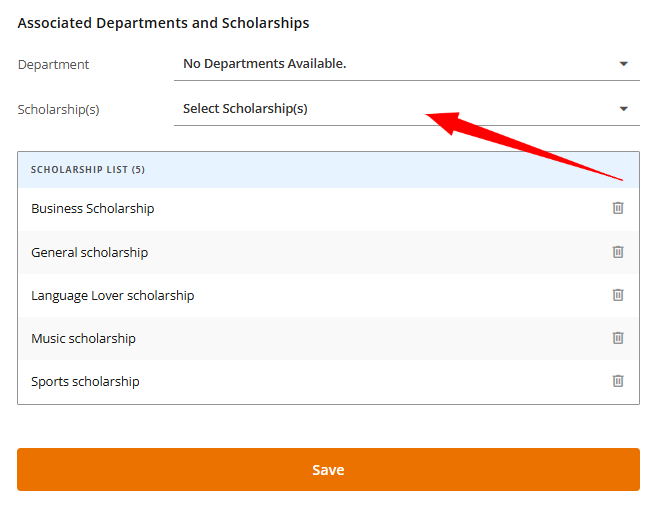Choose the Language Lover scholarship name
This screenshot has height=505, width=662.
tap(112, 295)
